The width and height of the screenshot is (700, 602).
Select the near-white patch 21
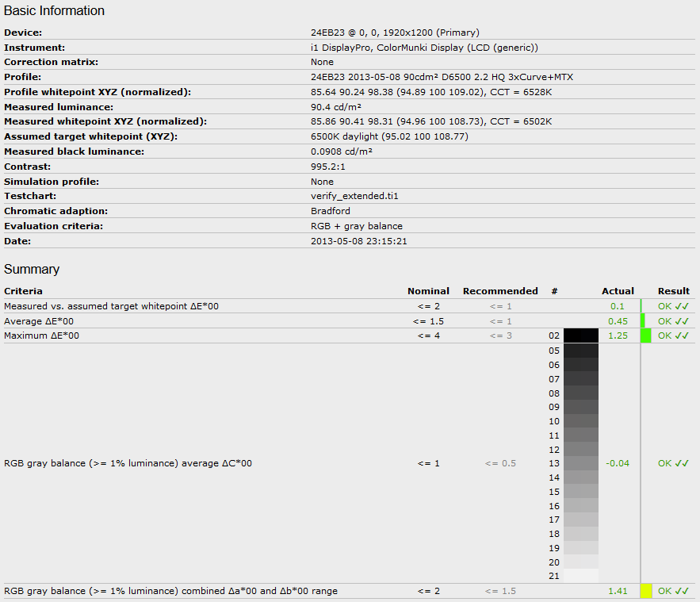pos(580,576)
